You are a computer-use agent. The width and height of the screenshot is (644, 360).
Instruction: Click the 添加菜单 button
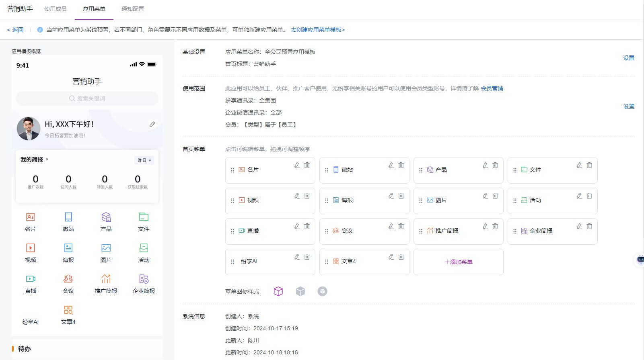point(459,262)
